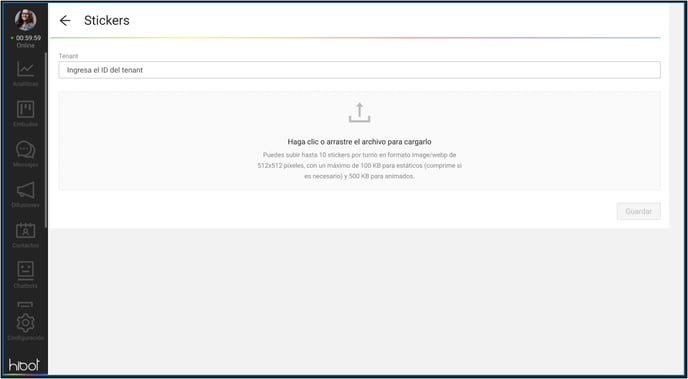The width and height of the screenshot is (688, 379).
Task: Click the user profile avatar photo
Action: pyautogui.click(x=25, y=20)
